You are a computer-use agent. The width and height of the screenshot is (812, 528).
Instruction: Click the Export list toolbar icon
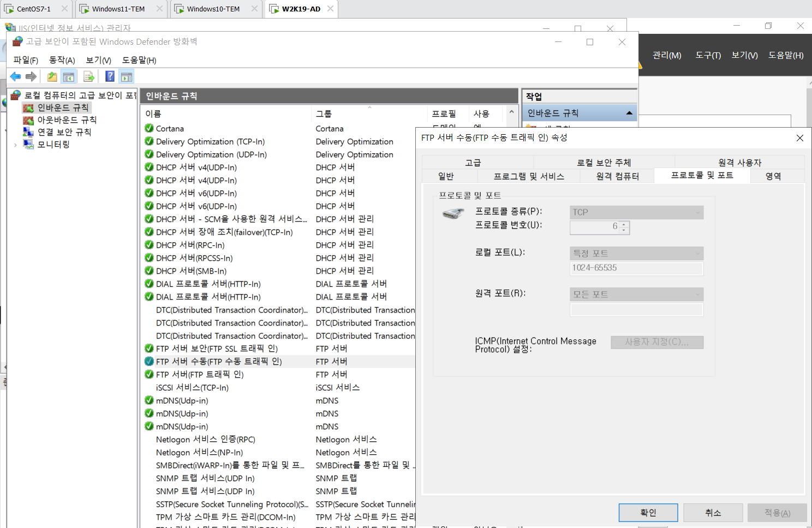pyautogui.click(x=89, y=77)
